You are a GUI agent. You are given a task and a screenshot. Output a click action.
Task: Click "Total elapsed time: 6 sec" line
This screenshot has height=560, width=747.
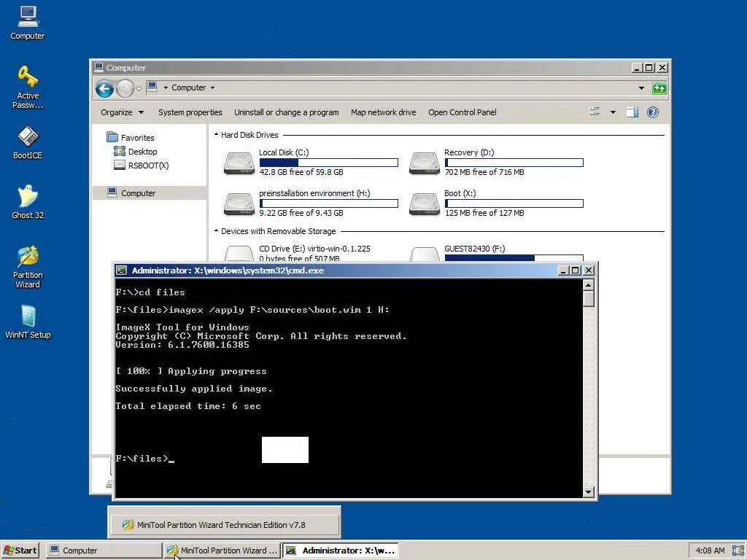coord(188,406)
